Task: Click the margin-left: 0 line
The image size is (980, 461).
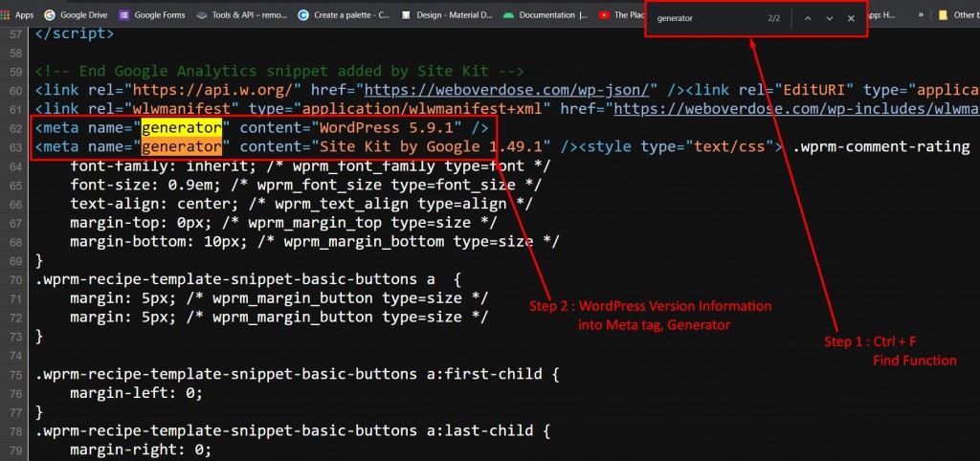Action: 136,393
